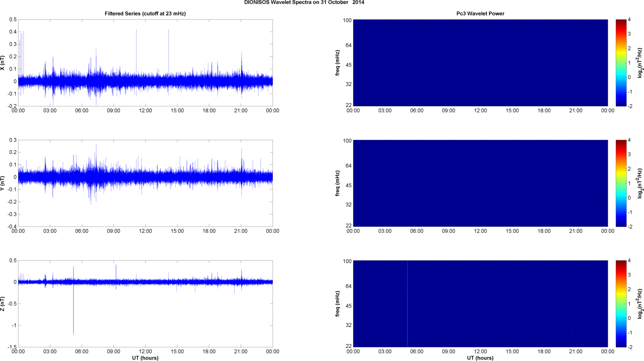
Task: Click the '-1' tick on the Z axis
Action: point(13,325)
